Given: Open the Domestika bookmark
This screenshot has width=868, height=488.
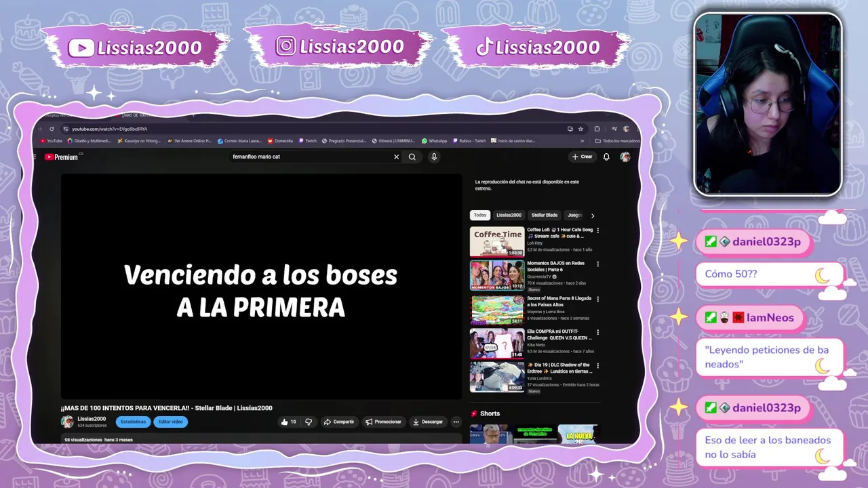Looking at the screenshot, I should click(280, 141).
